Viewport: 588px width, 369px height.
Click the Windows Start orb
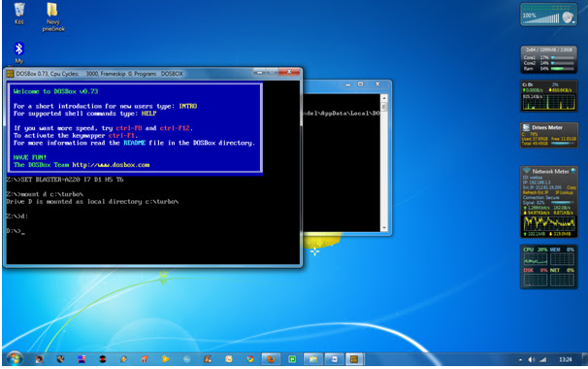tap(15, 359)
